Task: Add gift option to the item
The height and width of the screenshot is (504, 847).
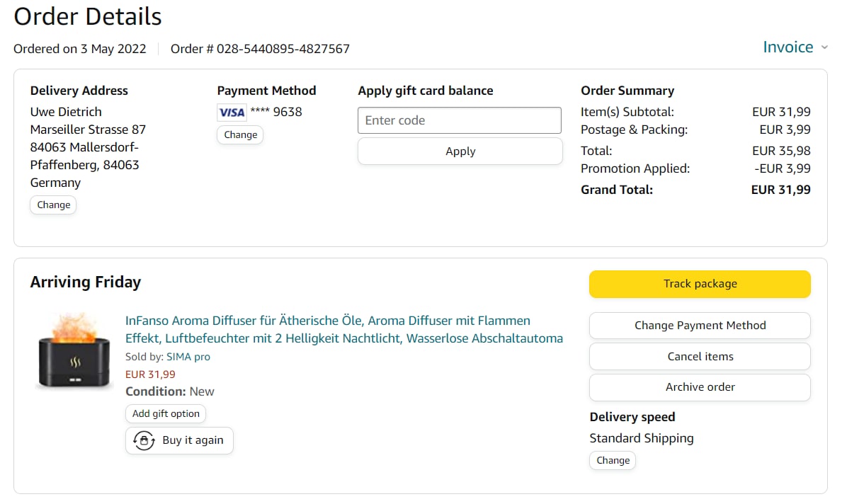Action: coord(166,414)
